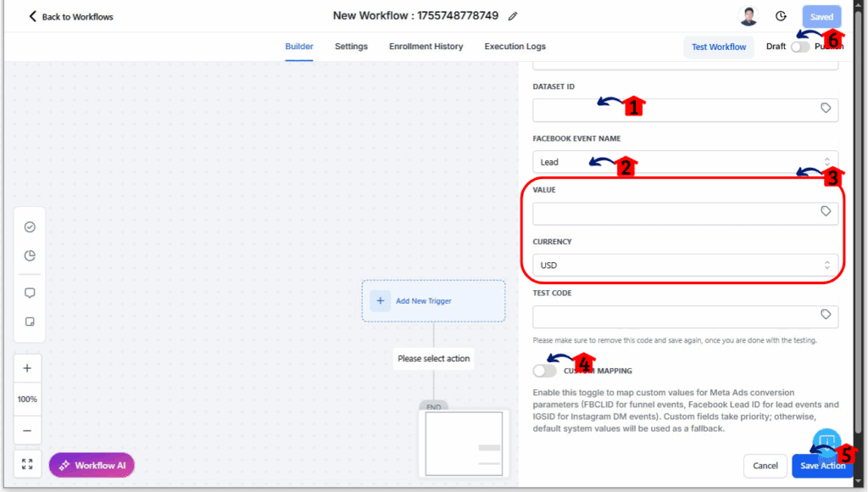Click the Please select action node
This screenshot has width=868, height=492.
tap(433, 359)
